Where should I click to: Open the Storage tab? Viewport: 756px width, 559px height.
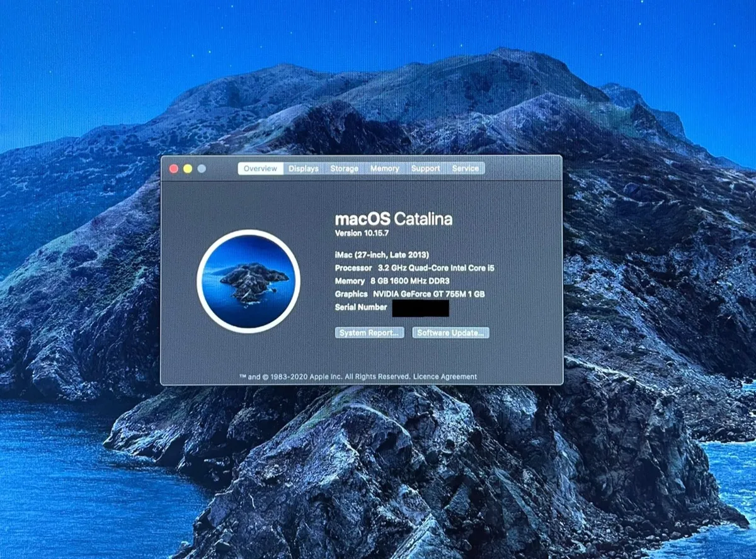344,168
